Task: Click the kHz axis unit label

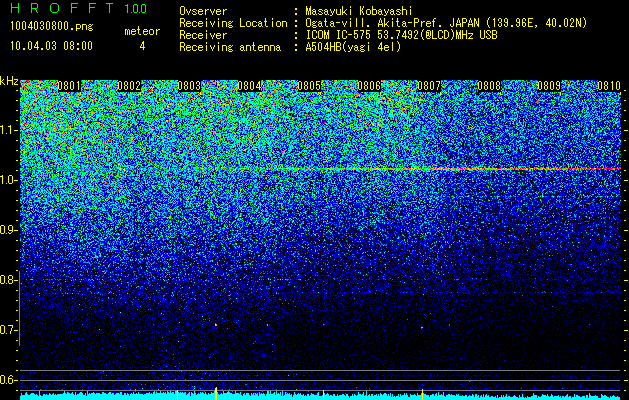Action: [x=9, y=81]
